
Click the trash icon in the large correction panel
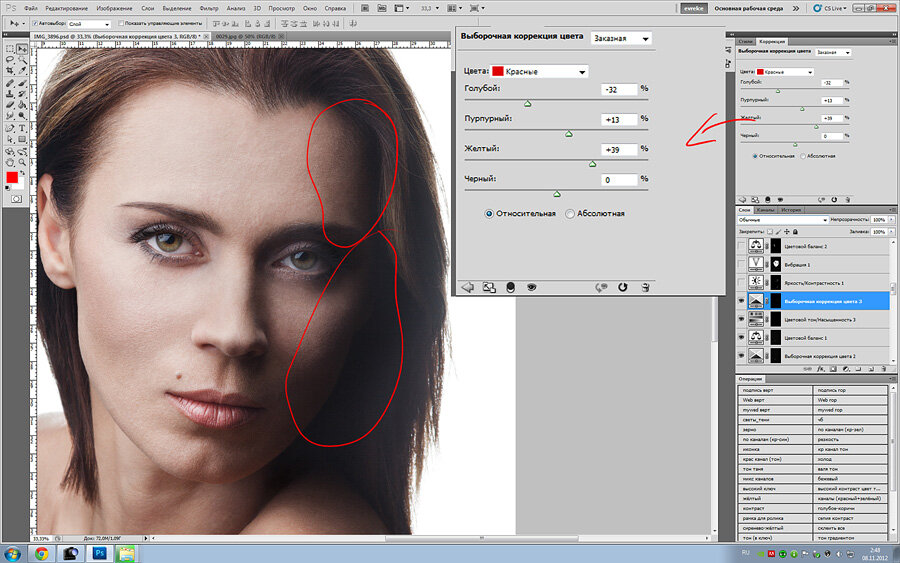(x=646, y=286)
